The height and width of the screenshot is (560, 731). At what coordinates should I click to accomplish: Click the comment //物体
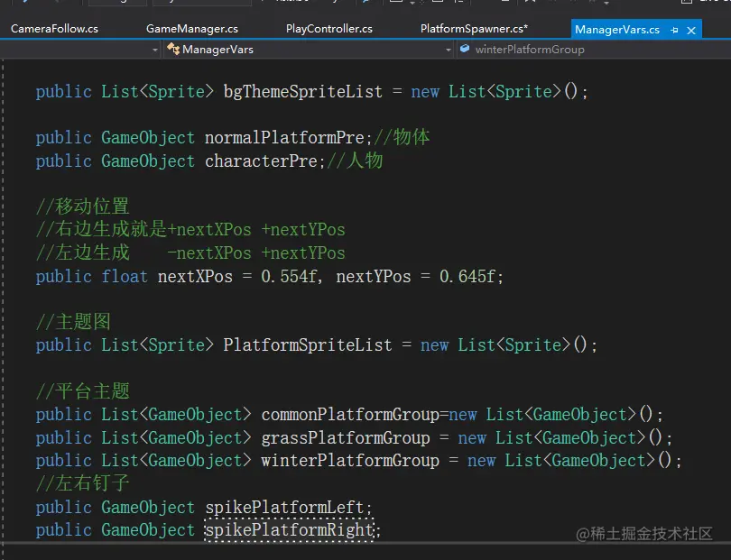402,137
